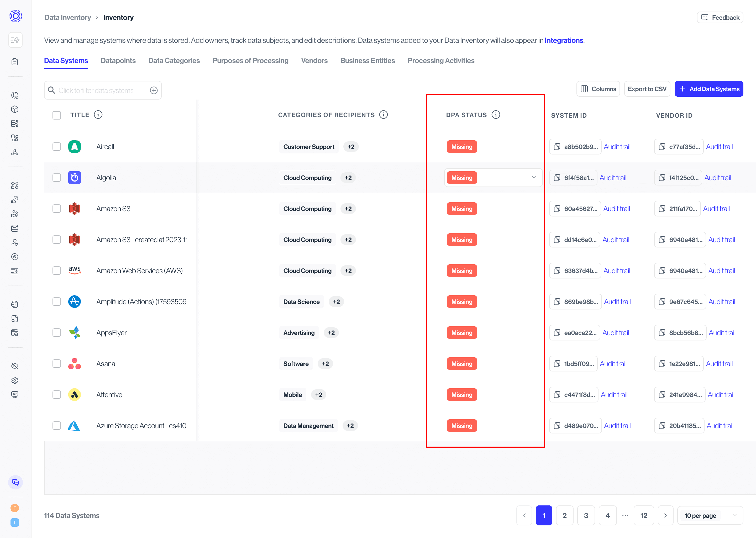
Task: Open the globe privacy sidebar icon
Action: pyautogui.click(x=15, y=95)
